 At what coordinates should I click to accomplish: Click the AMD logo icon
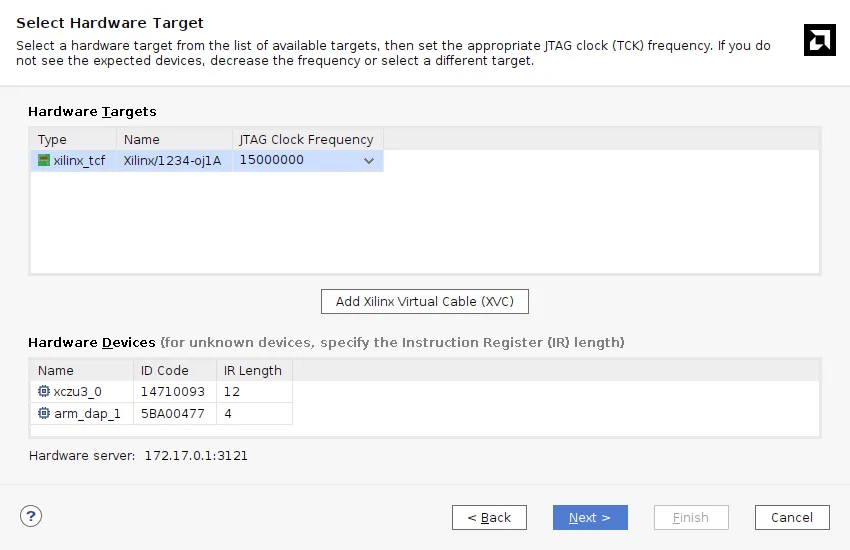pos(819,40)
